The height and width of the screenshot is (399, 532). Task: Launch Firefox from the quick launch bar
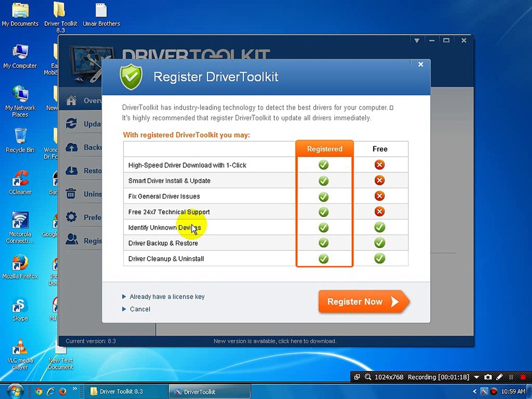pos(62,391)
